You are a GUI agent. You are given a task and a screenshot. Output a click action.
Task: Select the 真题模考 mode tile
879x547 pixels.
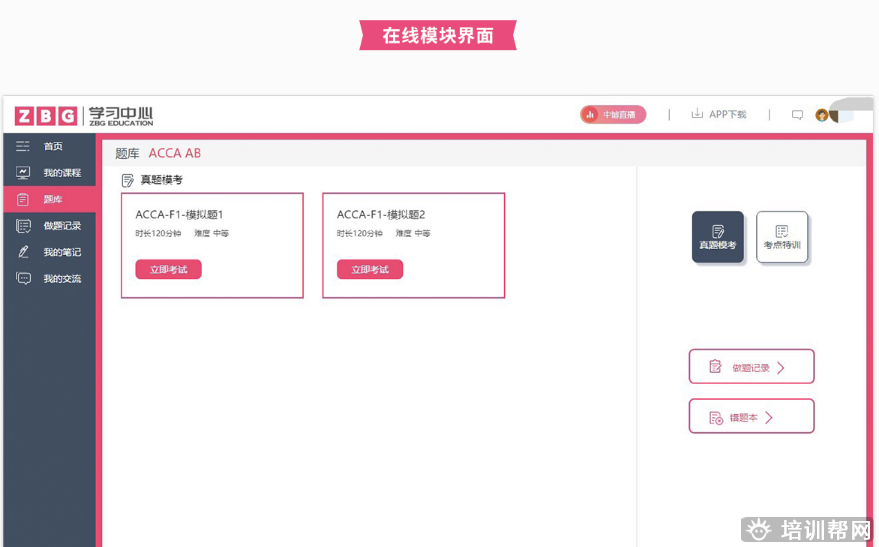(718, 237)
